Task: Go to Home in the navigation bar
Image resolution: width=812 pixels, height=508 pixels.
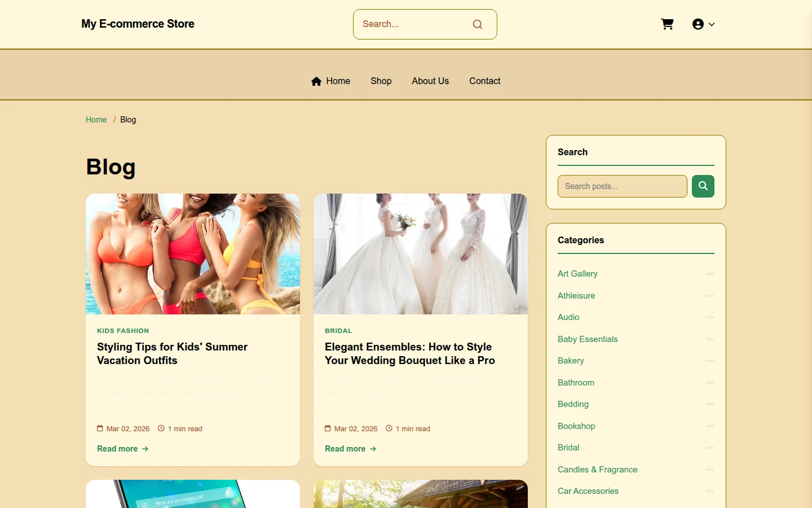Action: [330, 81]
